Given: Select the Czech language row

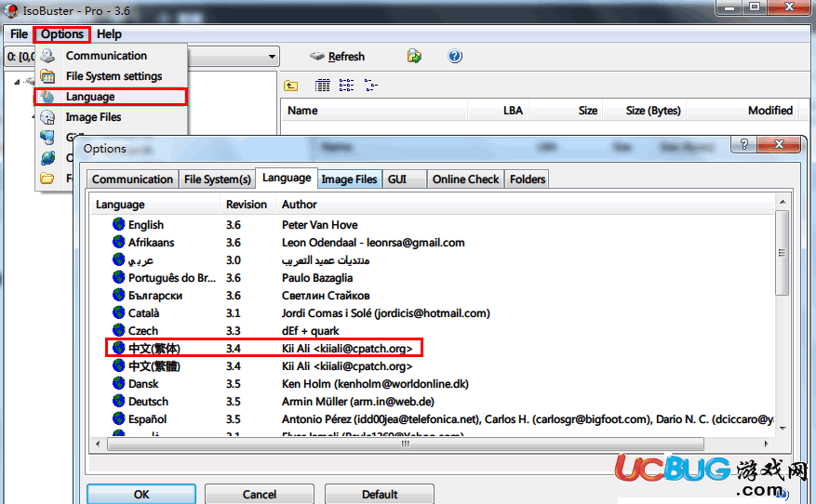Looking at the screenshot, I should pyautogui.click(x=432, y=331).
